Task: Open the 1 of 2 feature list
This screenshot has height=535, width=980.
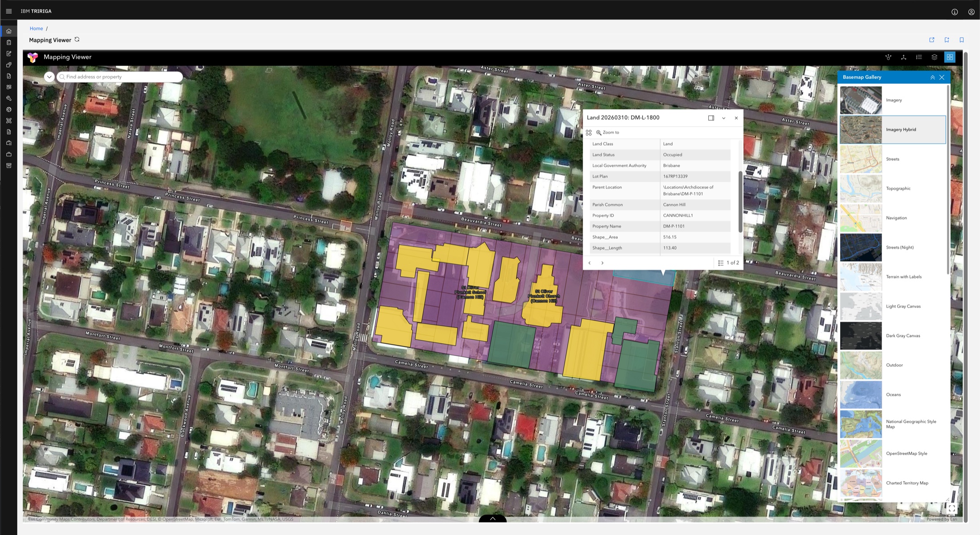Action: coord(728,263)
